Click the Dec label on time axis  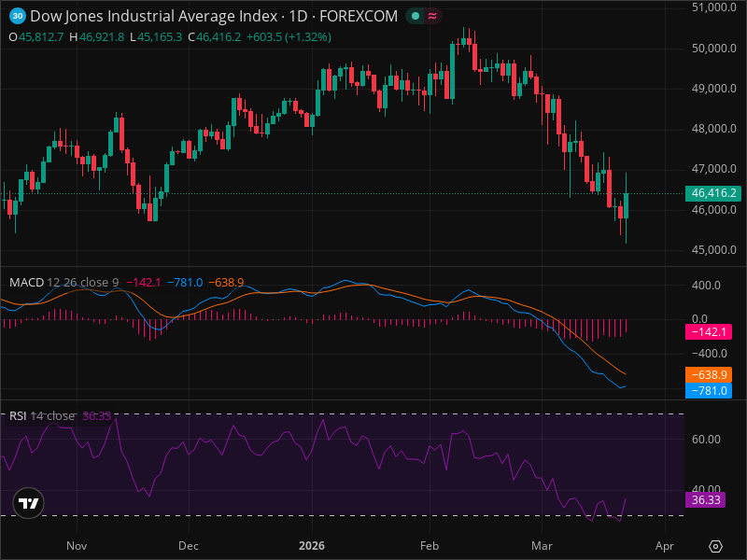pyautogui.click(x=189, y=546)
